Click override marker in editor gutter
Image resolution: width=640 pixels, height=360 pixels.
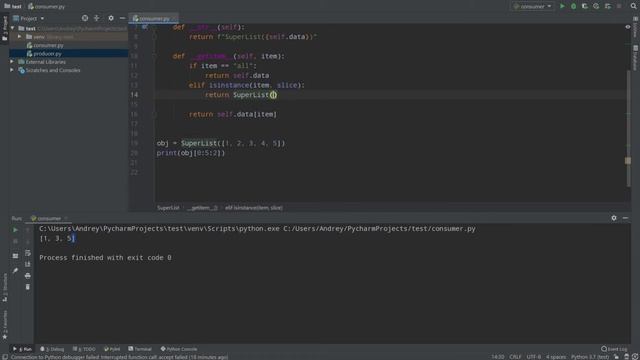point(144,27)
